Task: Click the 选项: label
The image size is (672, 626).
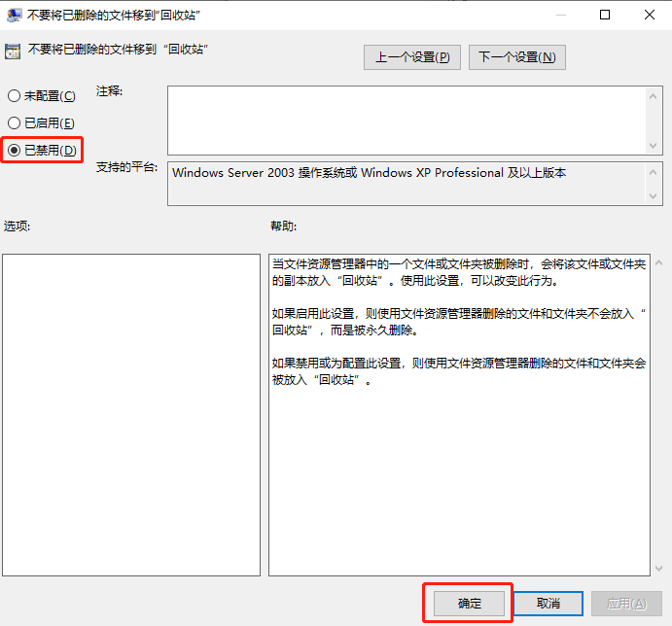Action: [x=18, y=226]
